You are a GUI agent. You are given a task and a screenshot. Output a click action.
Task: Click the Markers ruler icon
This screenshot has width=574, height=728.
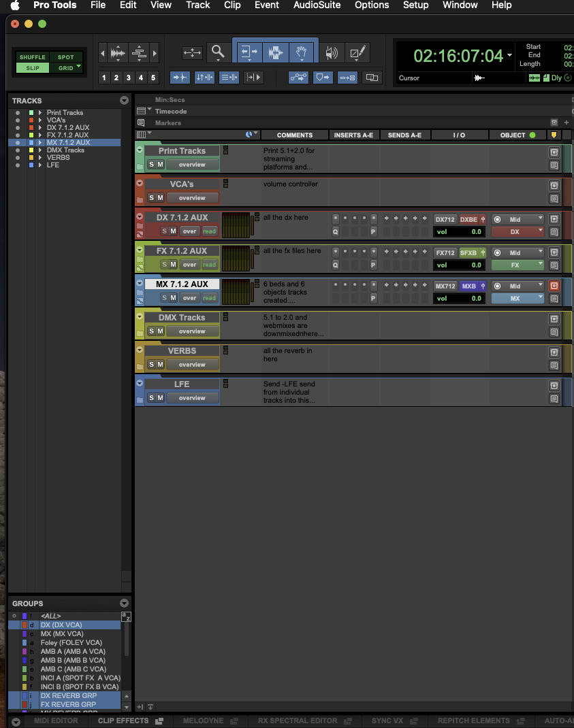(142, 122)
